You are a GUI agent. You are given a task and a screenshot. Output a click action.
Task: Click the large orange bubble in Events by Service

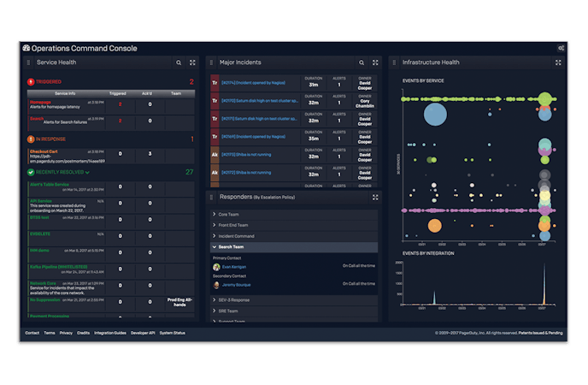coord(435,226)
